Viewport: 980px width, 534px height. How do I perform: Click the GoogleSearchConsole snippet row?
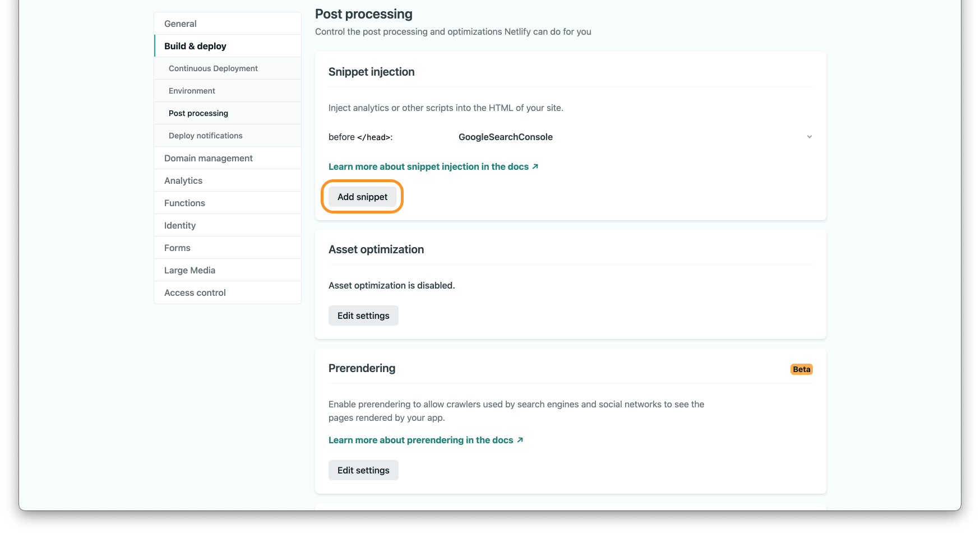point(505,137)
